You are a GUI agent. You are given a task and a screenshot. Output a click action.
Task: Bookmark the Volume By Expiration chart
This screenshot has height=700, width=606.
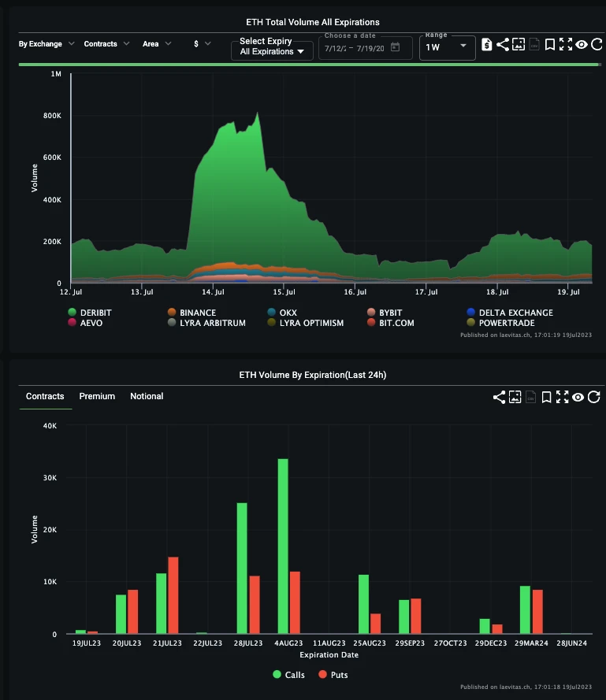pos(546,398)
